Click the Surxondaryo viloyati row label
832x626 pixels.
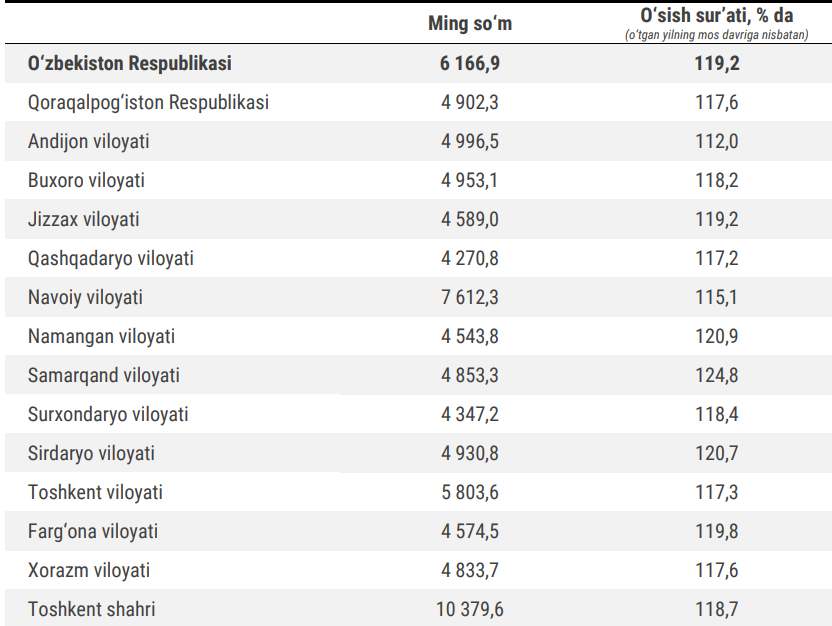pos(108,414)
